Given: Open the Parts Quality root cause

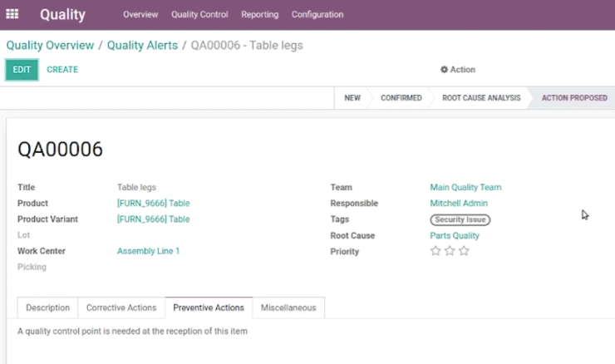Looking at the screenshot, I should pyautogui.click(x=455, y=236).
